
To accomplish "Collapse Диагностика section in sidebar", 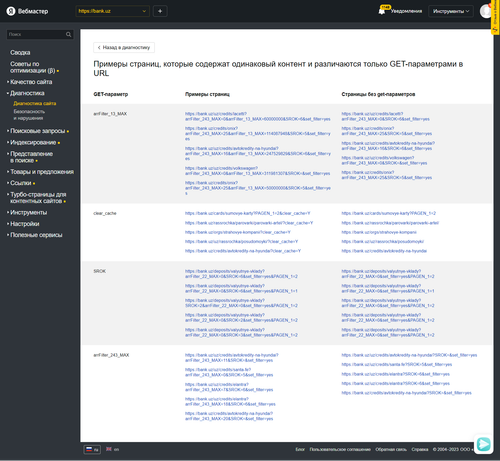I will point(27,93).
